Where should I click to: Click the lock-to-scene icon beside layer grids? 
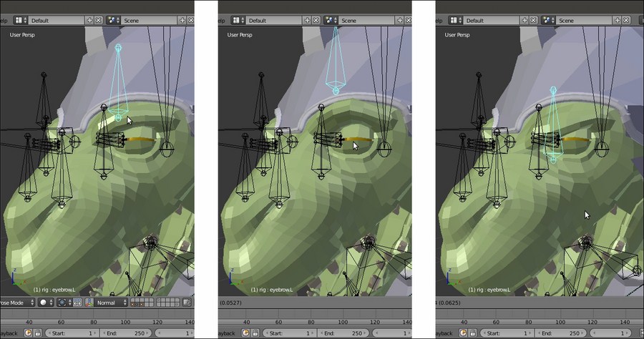pyautogui.click(x=187, y=303)
